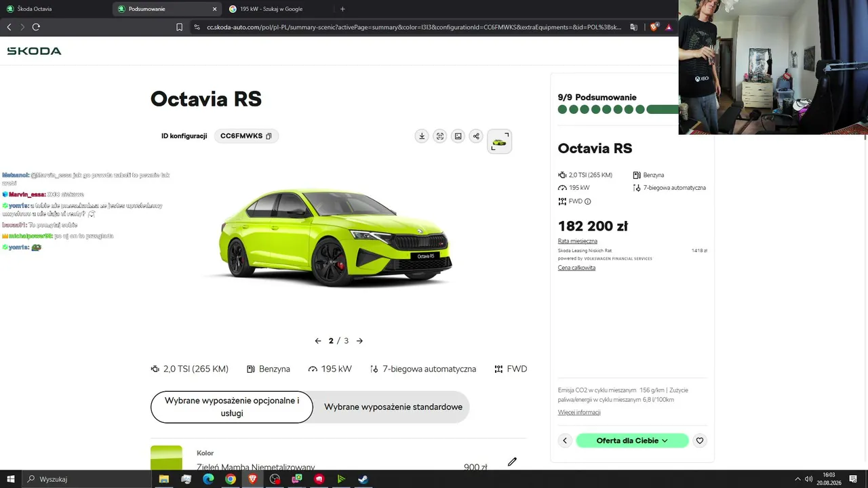The width and height of the screenshot is (868, 488).
Task: Copy configuration ID CC6FMWKS
Action: pos(269,136)
